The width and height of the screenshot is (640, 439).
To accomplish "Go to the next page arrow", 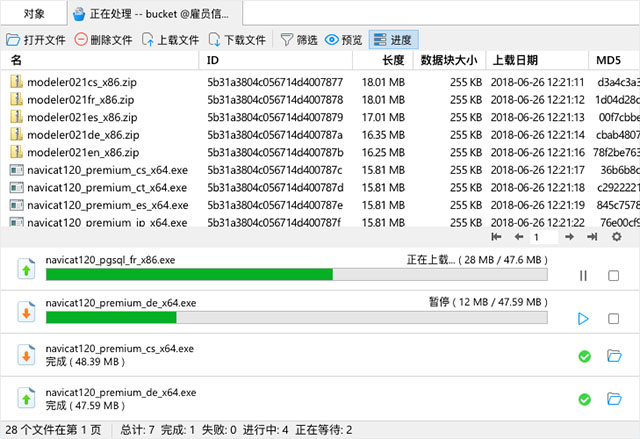I will pyautogui.click(x=569, y=237).
